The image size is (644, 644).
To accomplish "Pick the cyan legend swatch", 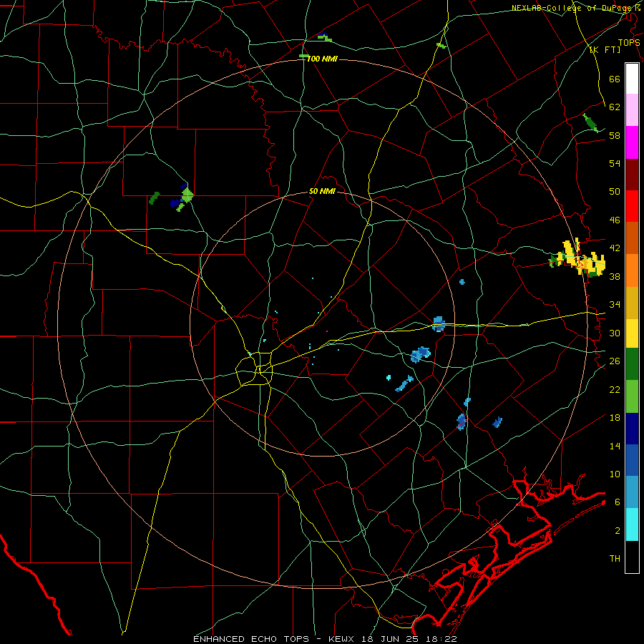I will (632, 525).
